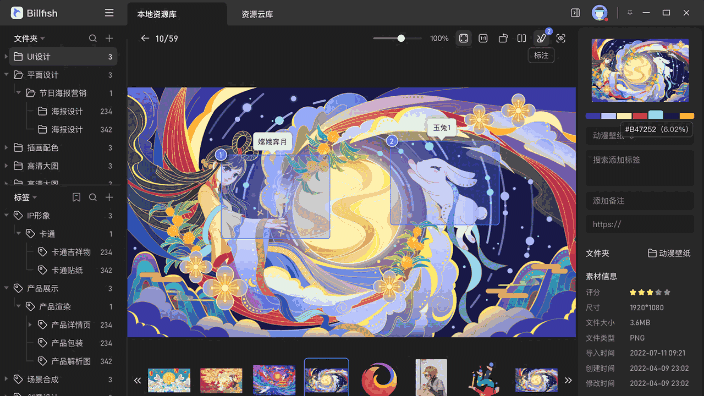Viewport: 704px width, 396px height.
Task: Open the red-orange illustration thumbnail
Action: pos(221,380)
